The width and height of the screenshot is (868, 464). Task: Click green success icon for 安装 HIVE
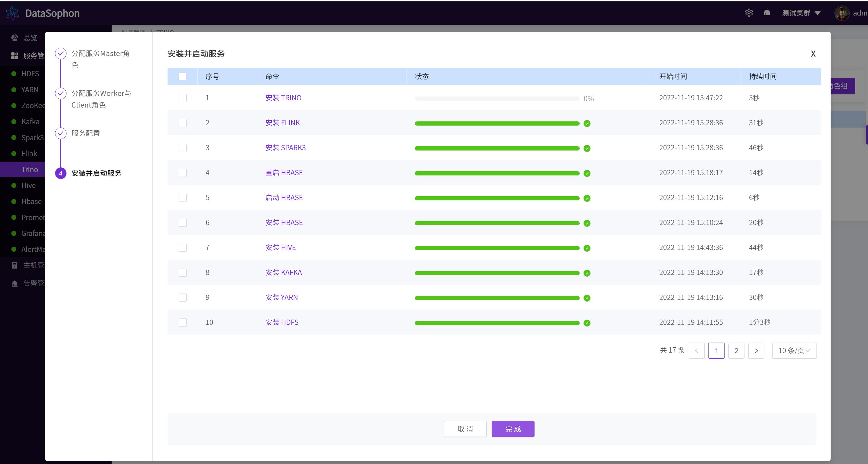(x=587, y=248)
